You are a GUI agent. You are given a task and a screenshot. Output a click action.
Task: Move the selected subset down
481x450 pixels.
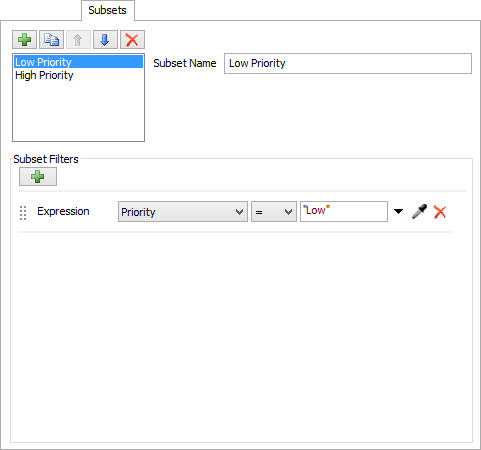point(105,40)
